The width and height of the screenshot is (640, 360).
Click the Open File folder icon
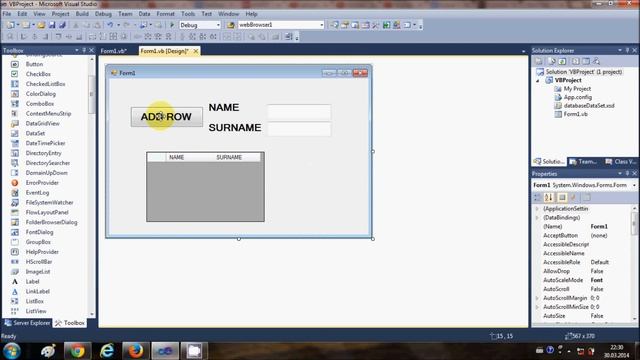pos(41,25)
